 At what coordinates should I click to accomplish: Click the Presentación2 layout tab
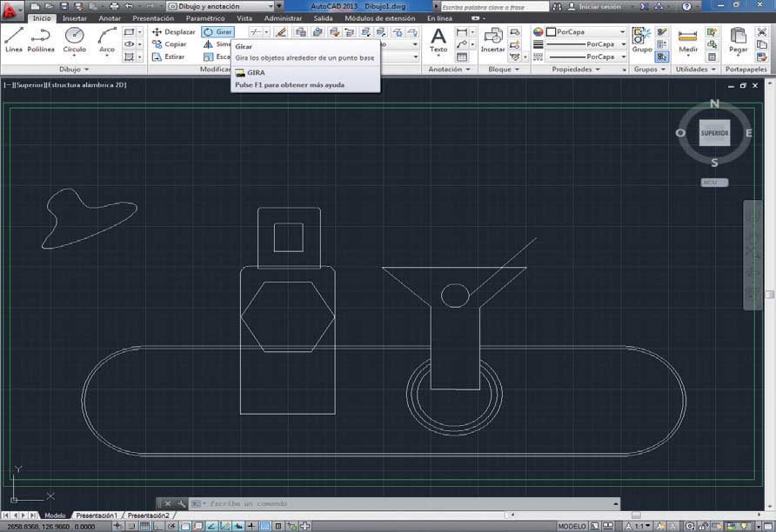point(148,515)
